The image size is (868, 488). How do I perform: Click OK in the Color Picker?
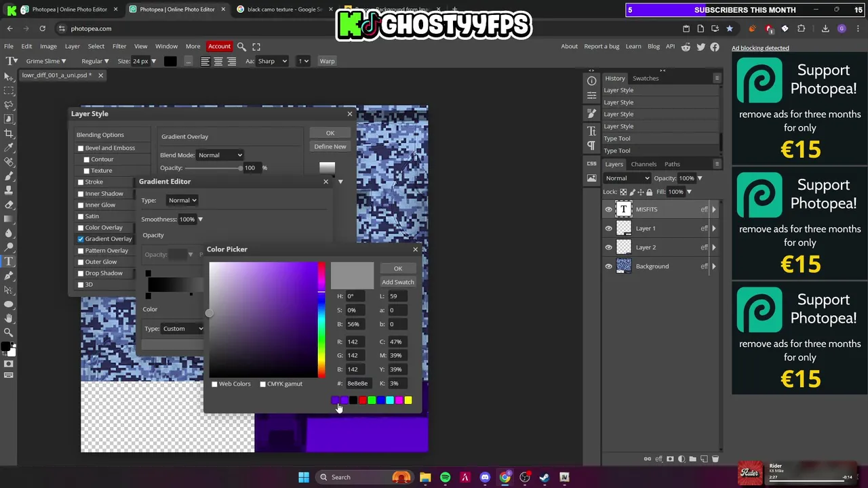398,268
